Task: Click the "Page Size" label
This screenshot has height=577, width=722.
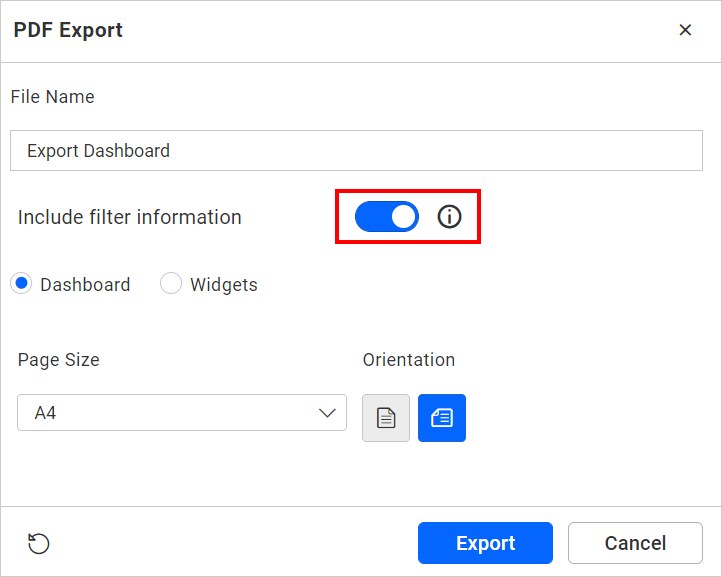Action: pyautogui.click(x=58, y=360)
